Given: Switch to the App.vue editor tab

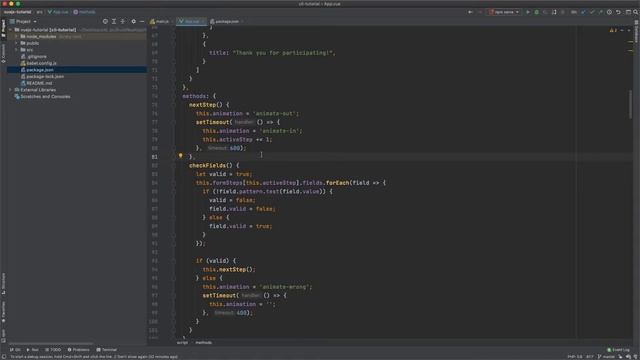Looking at the screenshot, I should (x=191, y=21).
